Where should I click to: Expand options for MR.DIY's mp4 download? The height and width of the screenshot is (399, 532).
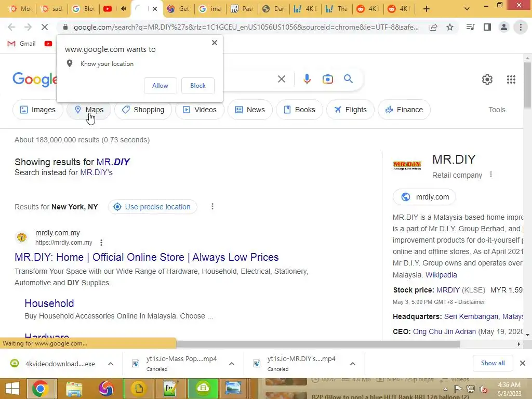coord(353,364)
